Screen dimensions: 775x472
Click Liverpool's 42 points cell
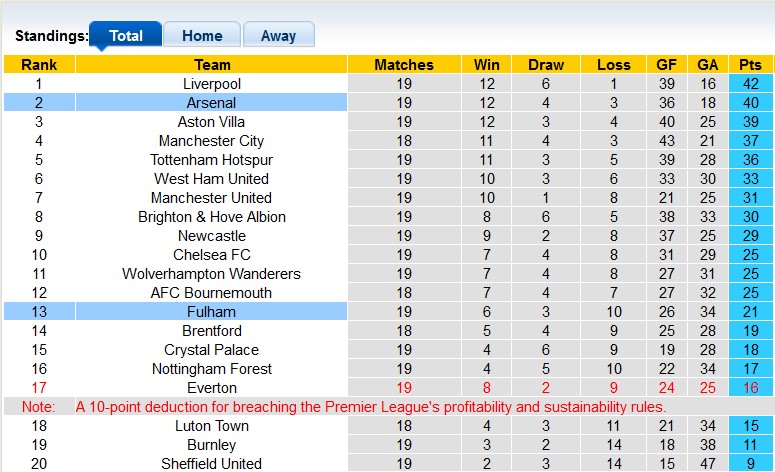(x=749, y=84)
